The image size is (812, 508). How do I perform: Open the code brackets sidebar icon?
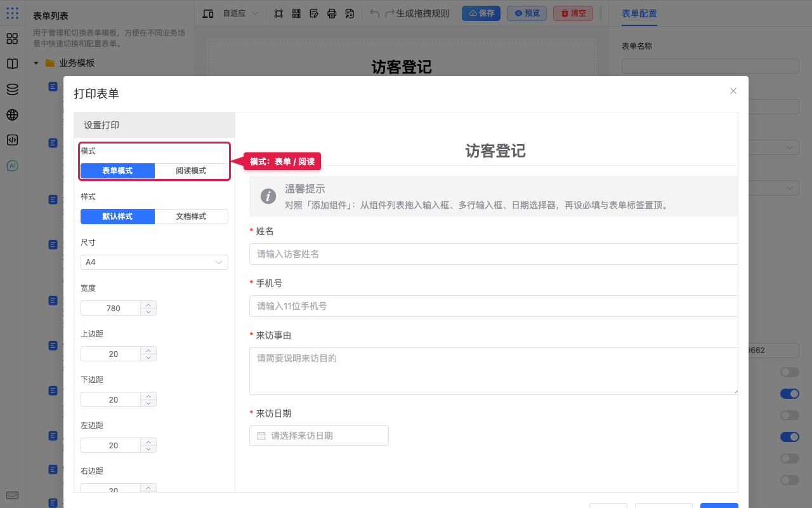pyautogui.click(x=12, y=140)
